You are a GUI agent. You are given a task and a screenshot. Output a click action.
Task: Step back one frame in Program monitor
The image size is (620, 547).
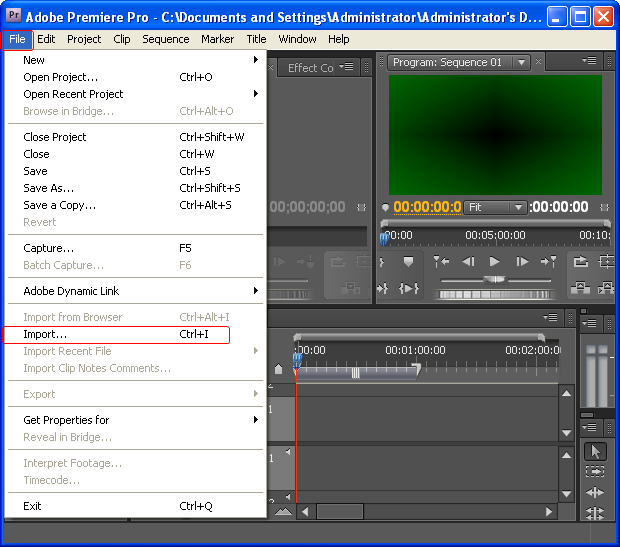tap(468, 261)
